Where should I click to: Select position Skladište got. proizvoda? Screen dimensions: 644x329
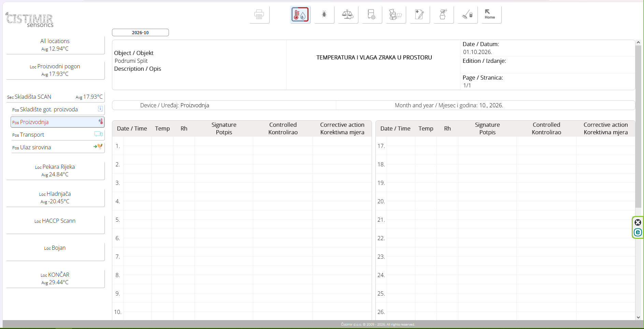point(57,109)
